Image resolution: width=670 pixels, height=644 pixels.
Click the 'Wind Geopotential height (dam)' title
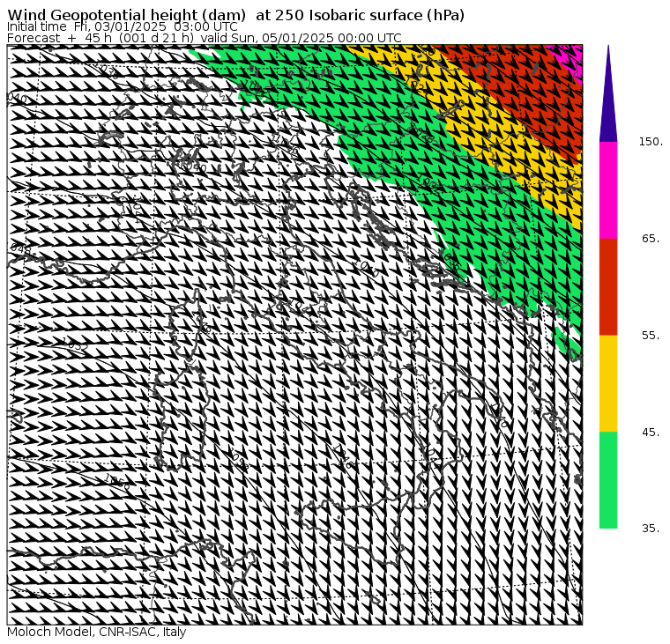tap(236, 15)
